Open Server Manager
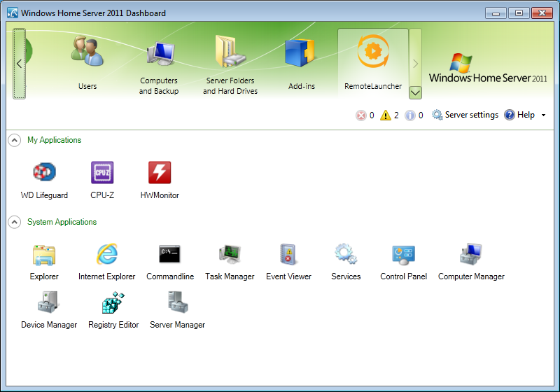This screenshot has height=392, width=560. pos(178,310)
